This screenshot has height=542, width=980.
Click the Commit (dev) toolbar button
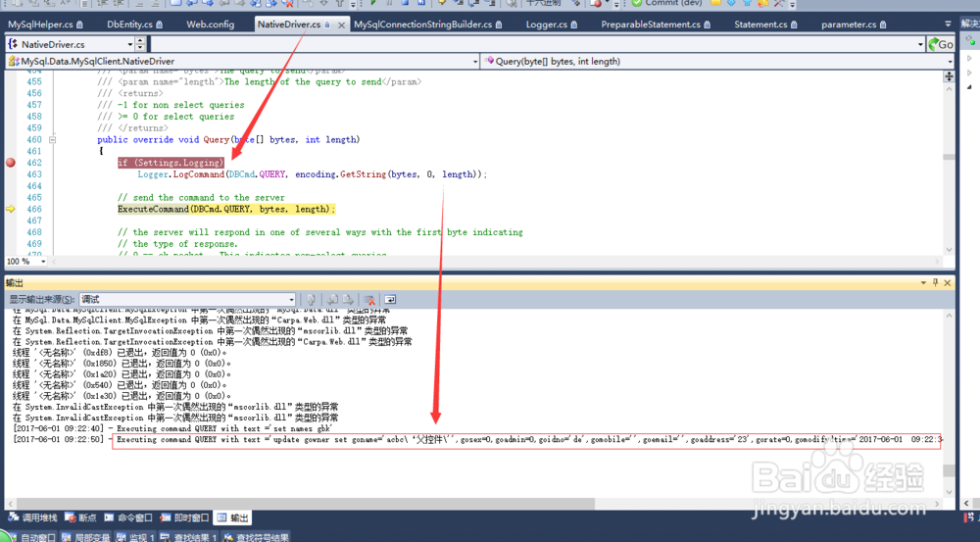(666, 3)
